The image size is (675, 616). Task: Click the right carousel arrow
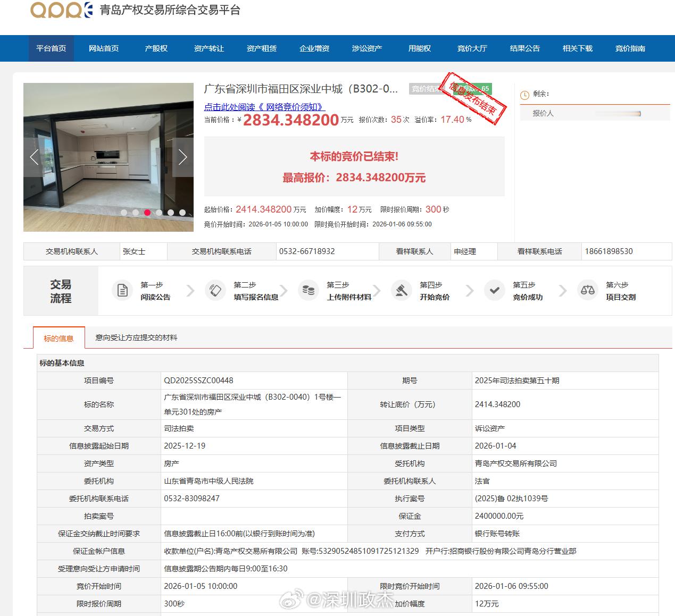pos(183,157)
